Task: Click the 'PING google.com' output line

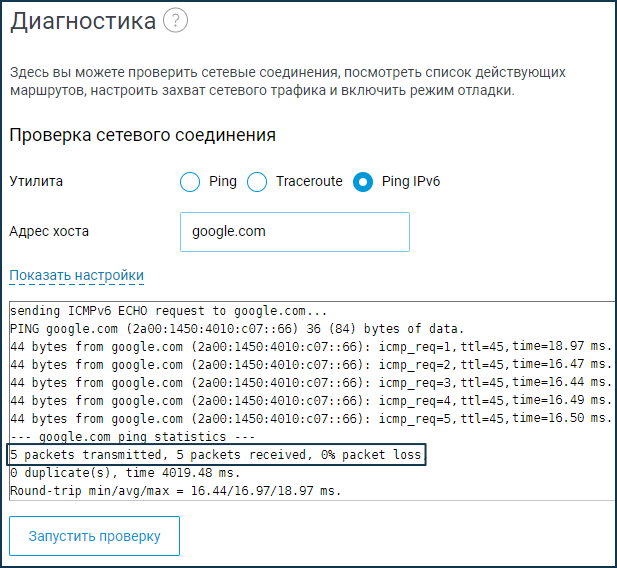Action: [x=237, y=329]
